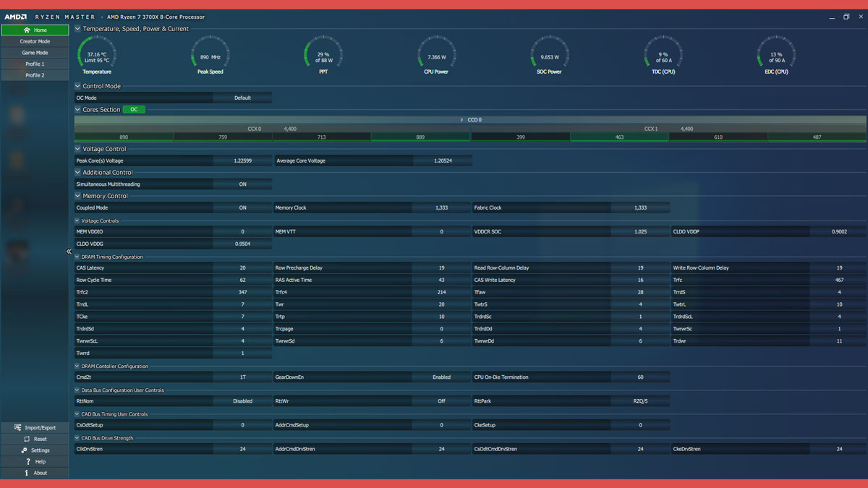This screenshot has width=868, height=488.
Task: Select the core showing 890
Action: (124, 137)
